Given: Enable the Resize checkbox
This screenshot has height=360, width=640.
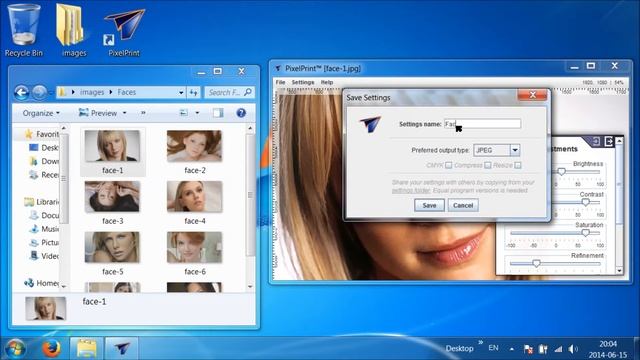Looking at the screenshot, I should click(x=518, y=165).
